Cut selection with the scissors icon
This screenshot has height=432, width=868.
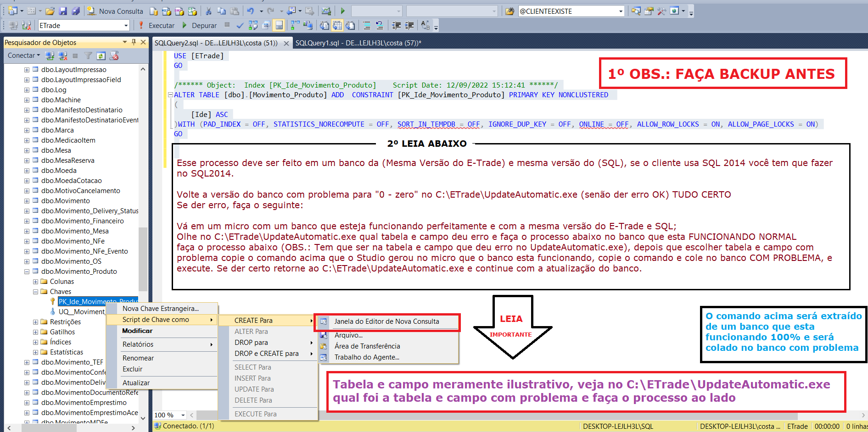point(209,11)
